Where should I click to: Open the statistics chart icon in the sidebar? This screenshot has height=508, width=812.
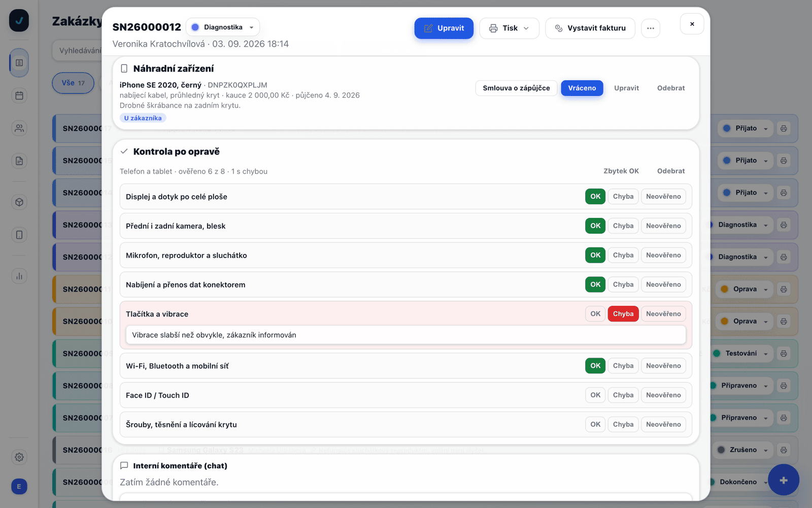coord(19,276)
